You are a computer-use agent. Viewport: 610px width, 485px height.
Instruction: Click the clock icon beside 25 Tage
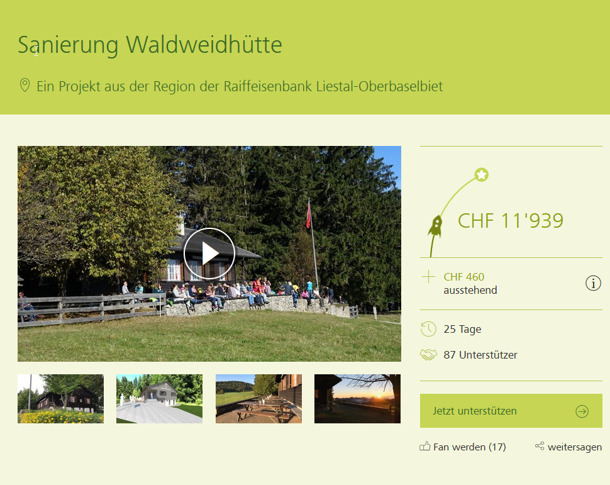(428, 329)
